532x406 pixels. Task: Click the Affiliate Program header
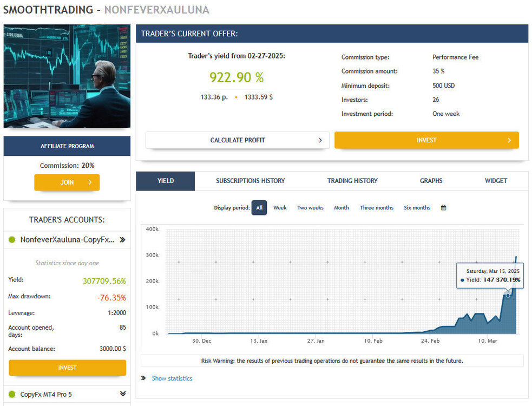coord(67,146)
